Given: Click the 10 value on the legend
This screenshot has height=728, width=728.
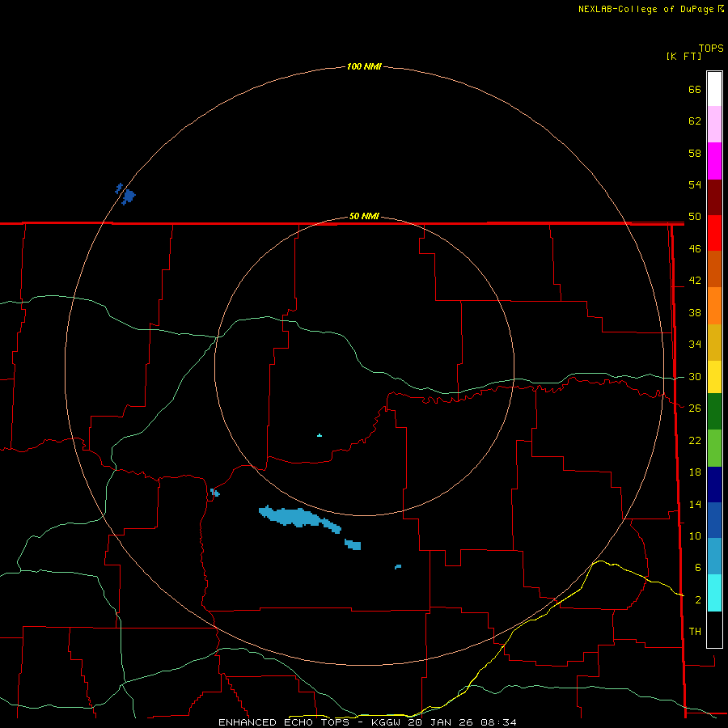Looking at the screenshot, I should pos(695,536).
